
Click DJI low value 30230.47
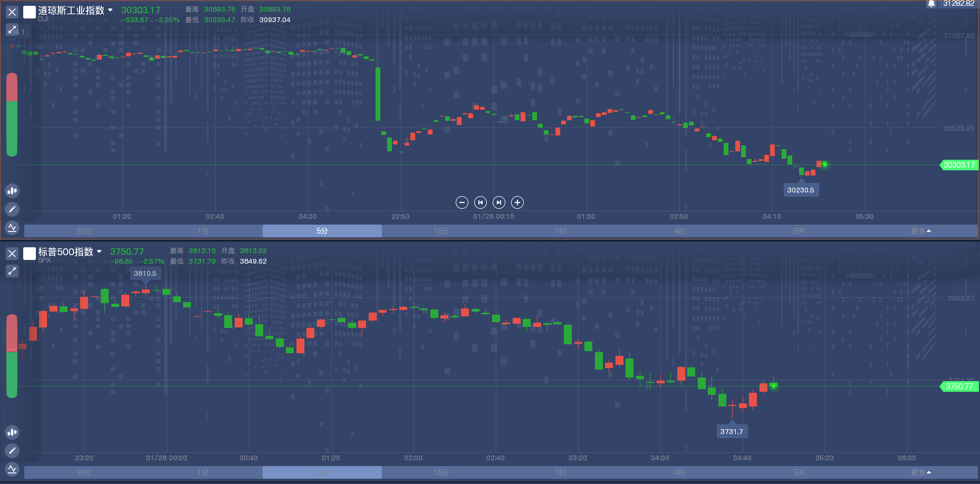[219, 20]
